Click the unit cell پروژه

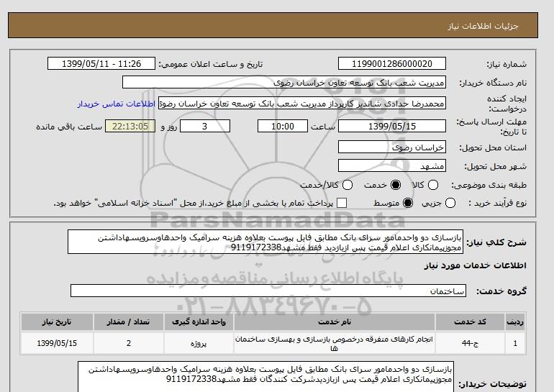pos(199,343)
